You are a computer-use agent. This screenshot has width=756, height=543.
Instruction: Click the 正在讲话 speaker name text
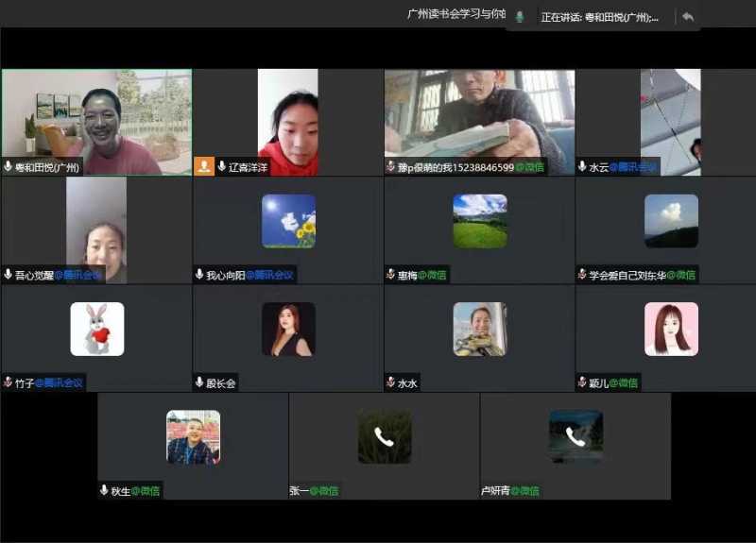(599, 17)
